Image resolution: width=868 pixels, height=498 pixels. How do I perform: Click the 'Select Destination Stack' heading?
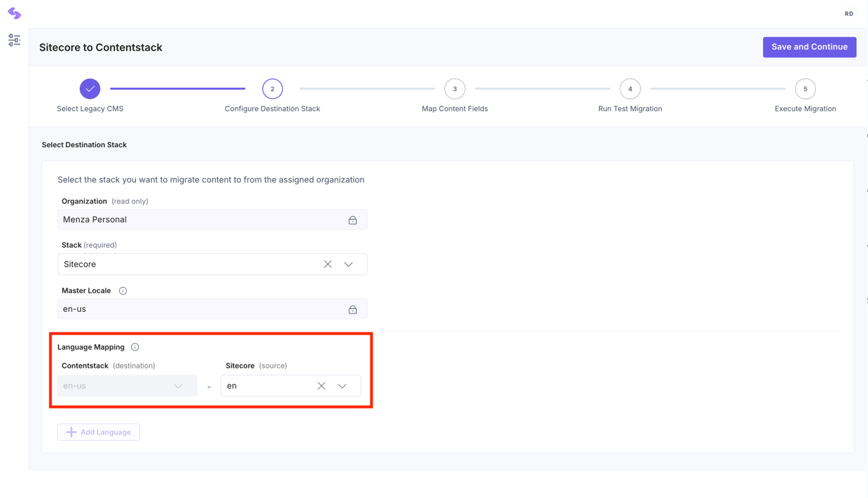(x=84, y=145)
